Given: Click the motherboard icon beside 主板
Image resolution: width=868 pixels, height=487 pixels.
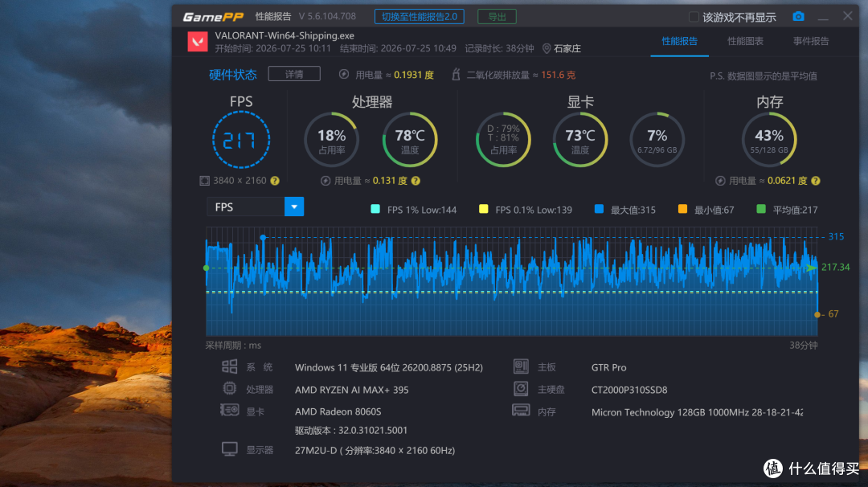Looking at the screenshot, I should coord(521,366).
